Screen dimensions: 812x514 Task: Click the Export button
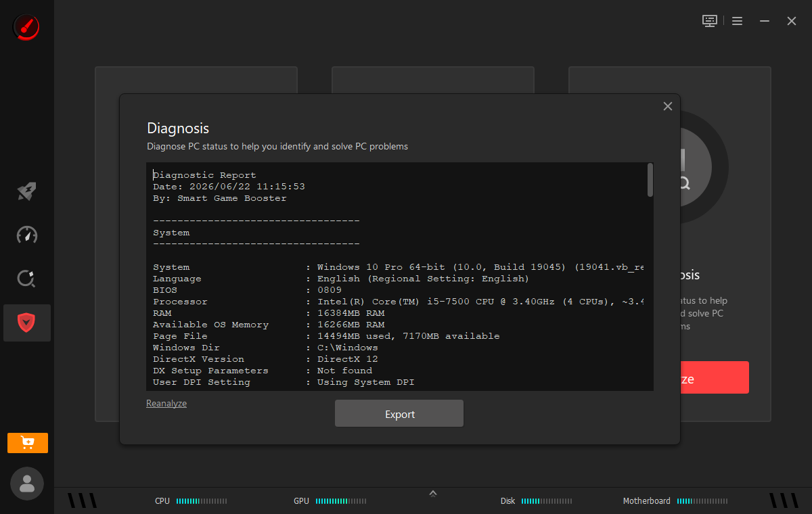click(x=399, y=414)
